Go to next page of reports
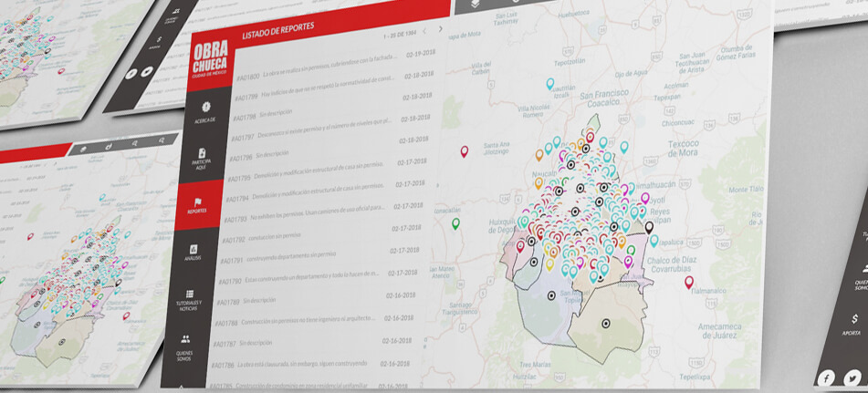This screenshot has height=393, width=868. (440, 29)
